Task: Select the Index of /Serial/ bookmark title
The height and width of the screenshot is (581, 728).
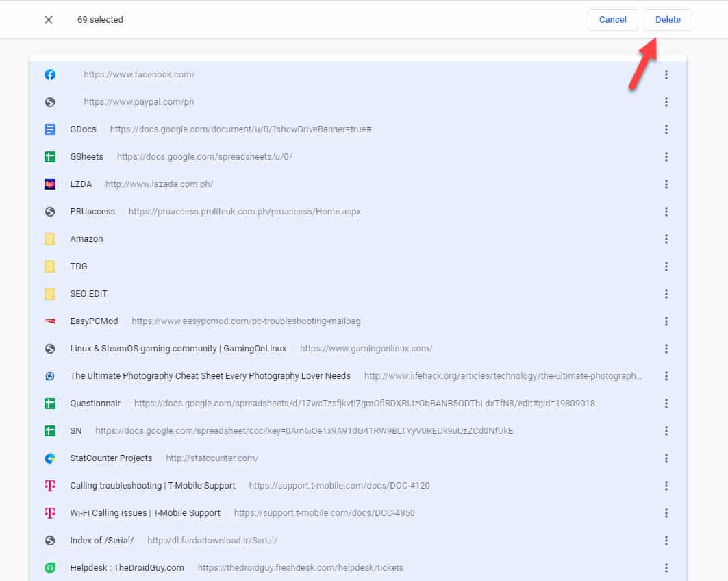Action: 101,541
